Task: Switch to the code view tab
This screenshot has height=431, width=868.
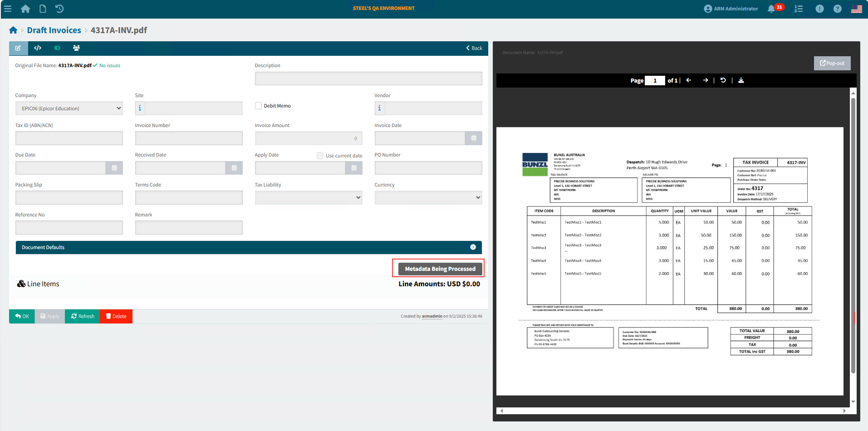Action: tap(38, 48)
